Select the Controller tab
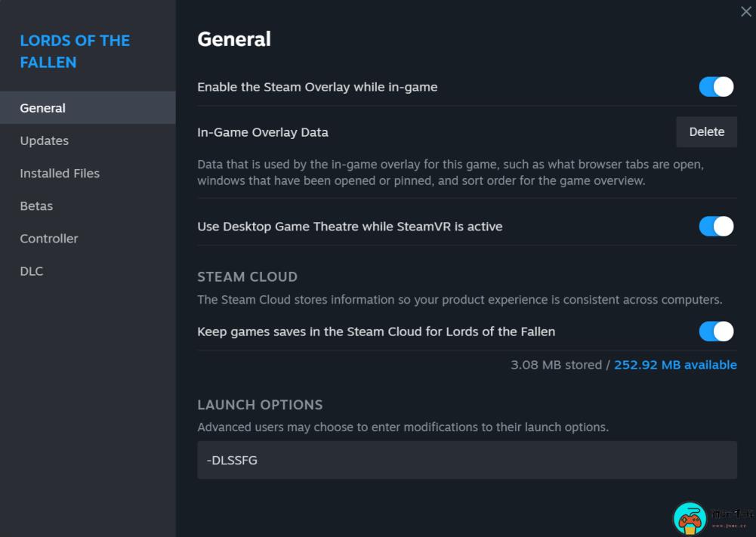This screenshot has height=537, width=756. (x=88, y=238)
